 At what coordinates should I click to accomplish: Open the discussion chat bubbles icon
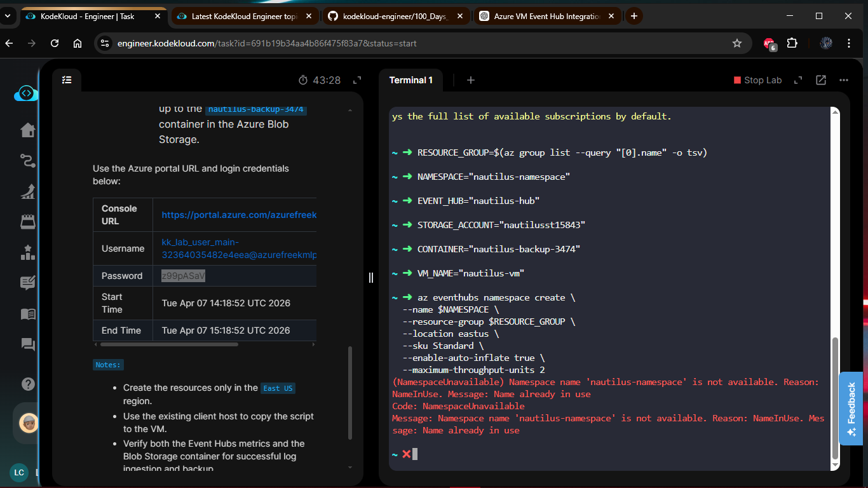click(x=28, y=344)
